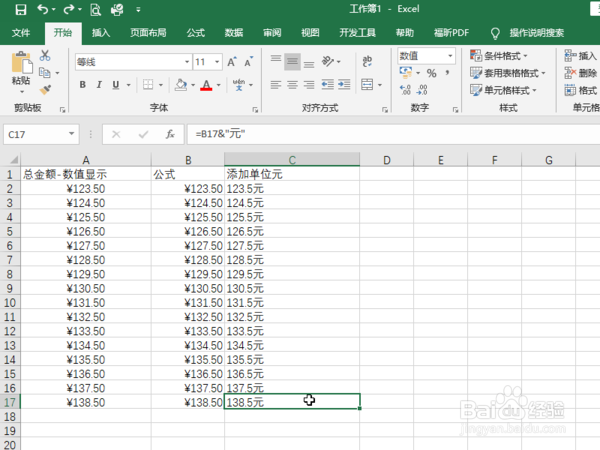Image resolution: width=600 pixels, height=450 pixels.
Task: Click the Wrap Text icon
Action: 367,61
